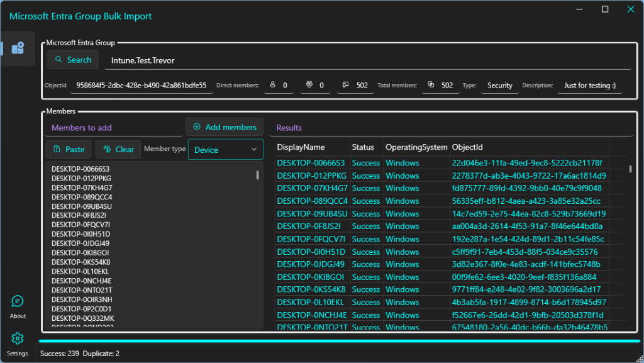The width and height of the screenshot is (644, 363).
Task: Select the DESKTOP-07KH4G7 row in results
Action: coord(312,188)
